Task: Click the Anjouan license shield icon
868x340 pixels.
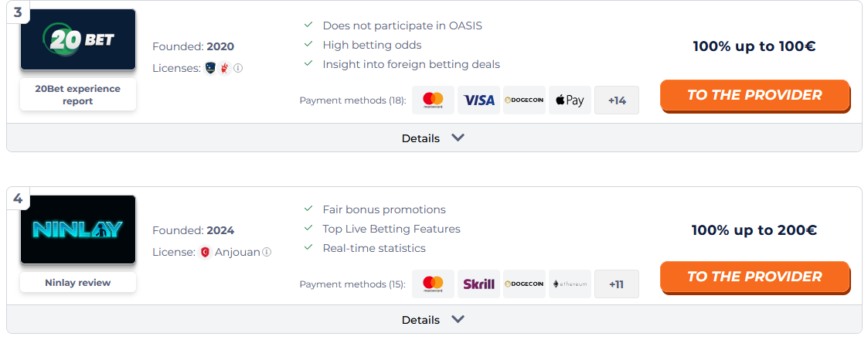Action: pyautogui.click(x=205, y=252)
